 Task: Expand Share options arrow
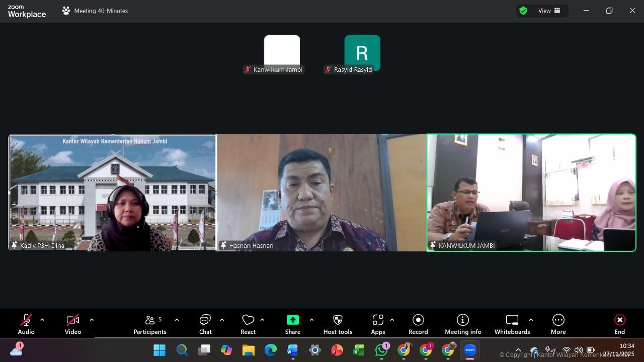pyautogui.click(x=311, y=320)
